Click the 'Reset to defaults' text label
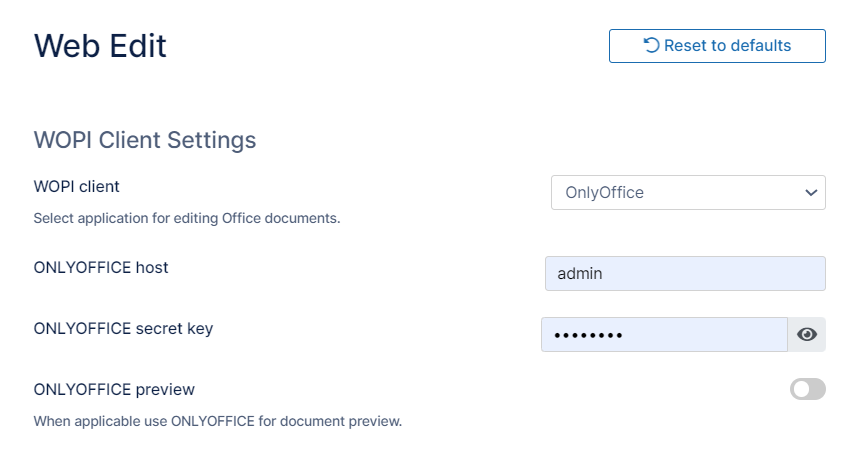The width and height of the screenshot is (860, 454). pos(727,46)
